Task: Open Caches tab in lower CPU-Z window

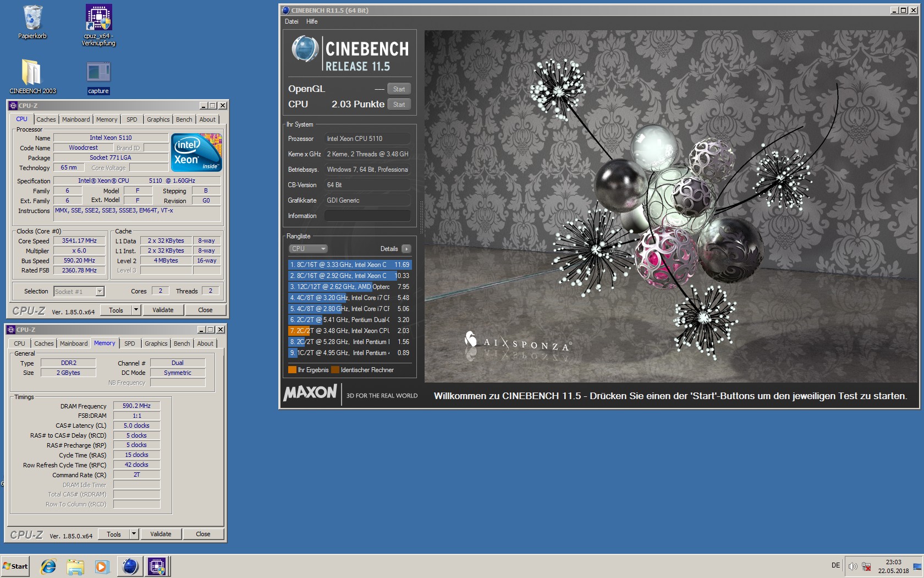Action: (x=44, y=343)
